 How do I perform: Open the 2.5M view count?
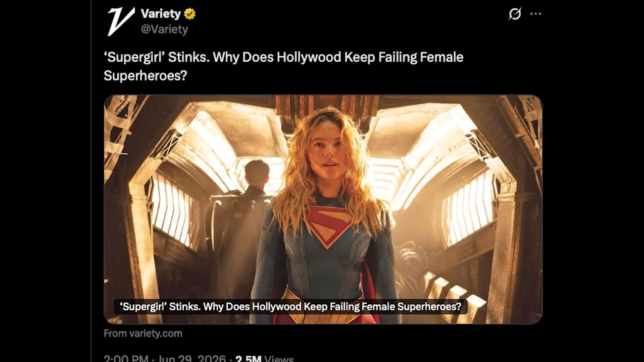coord(248,359)
